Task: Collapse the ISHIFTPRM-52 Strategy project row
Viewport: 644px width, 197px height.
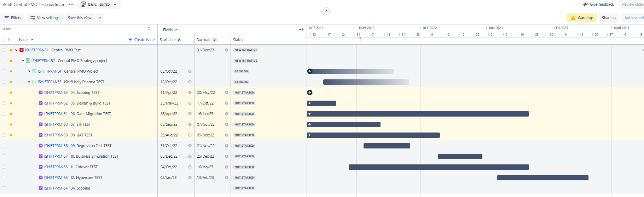Action: [23, 61]
